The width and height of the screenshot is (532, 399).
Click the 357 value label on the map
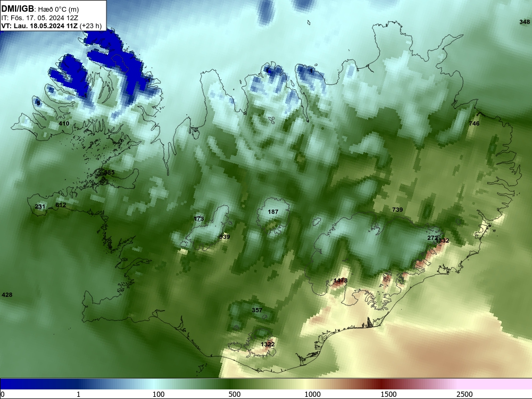257,310
